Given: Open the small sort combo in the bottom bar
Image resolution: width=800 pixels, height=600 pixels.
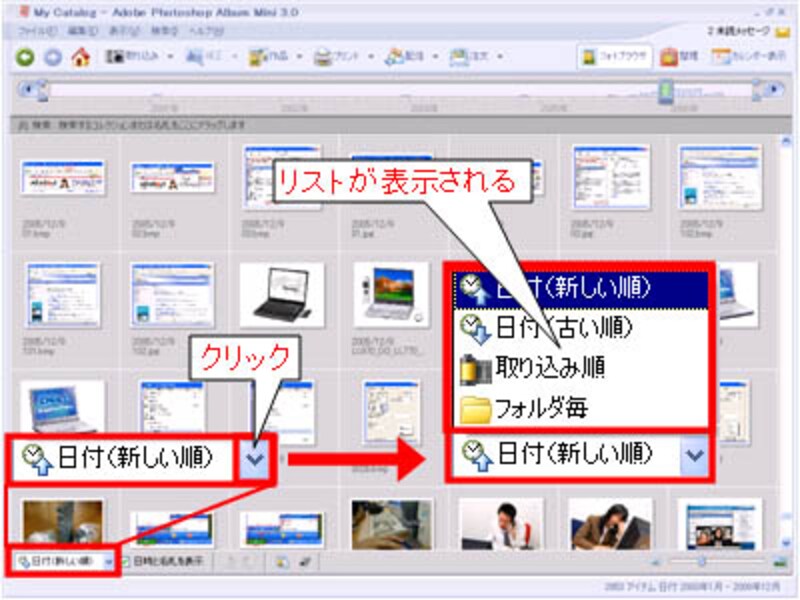Looking at the screenshot, I should coord(65,562).
